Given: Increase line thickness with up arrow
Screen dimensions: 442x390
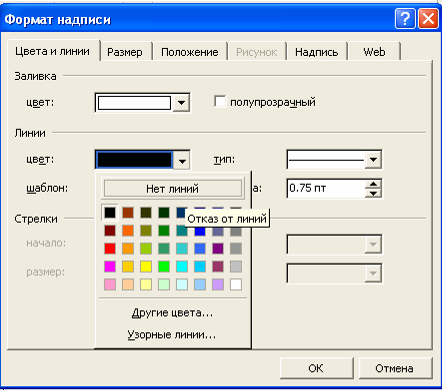Looking at the screenshot, I should click(x=373, y=184).
